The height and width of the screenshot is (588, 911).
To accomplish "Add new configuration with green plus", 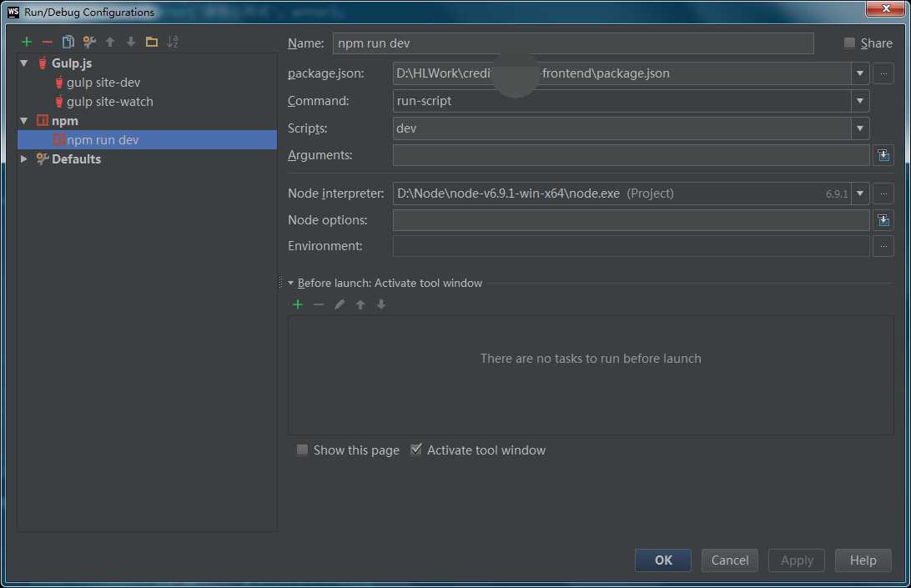I will click(x=26, y=42).
